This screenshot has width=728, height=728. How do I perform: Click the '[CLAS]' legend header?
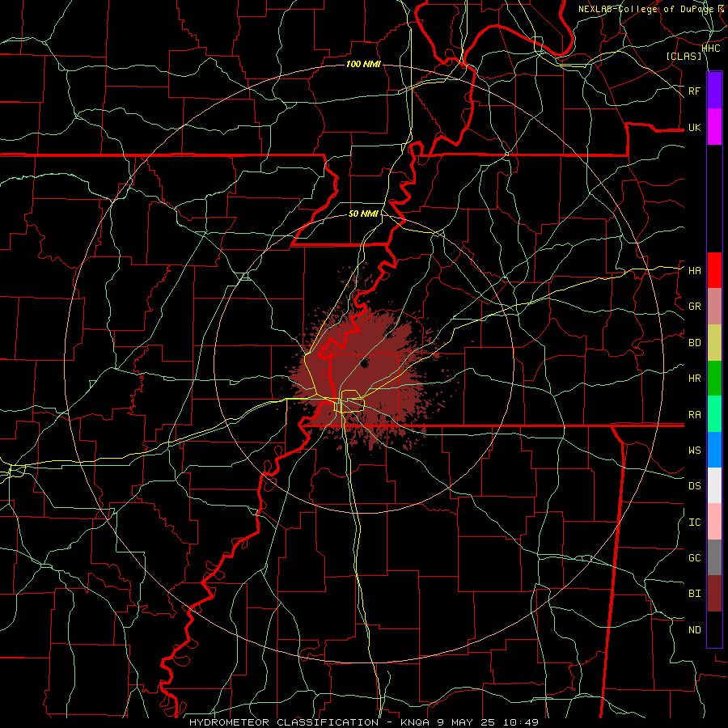point(684,56)
